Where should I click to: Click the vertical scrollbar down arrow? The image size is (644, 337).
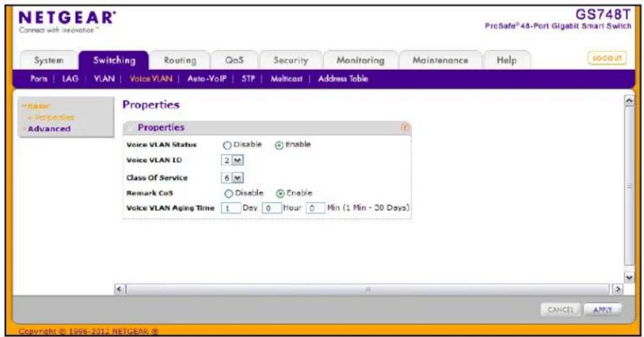[629, 277]
